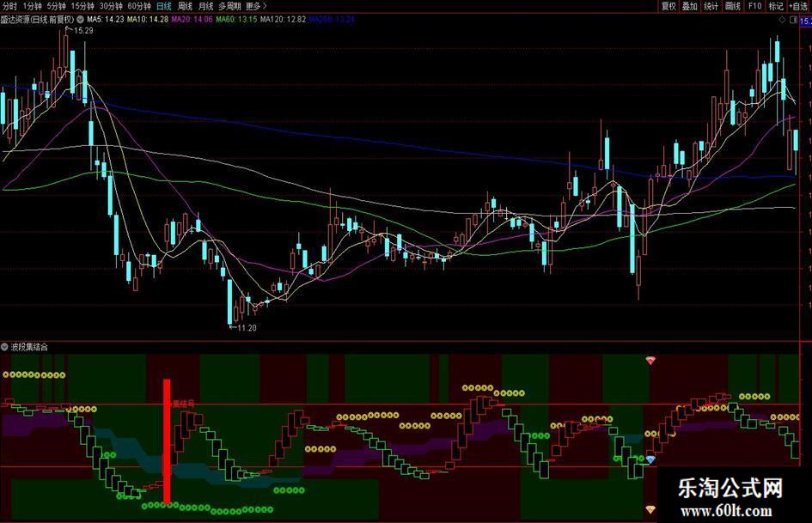Expand the 更多 more periods menu
Screen dimensions: 812x523
point(256,6)
